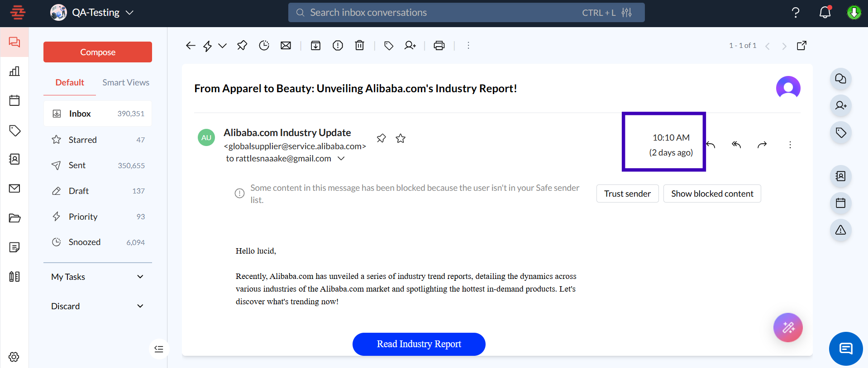Archive this conversation from the toolbar
868x368 pixels.
315,46
